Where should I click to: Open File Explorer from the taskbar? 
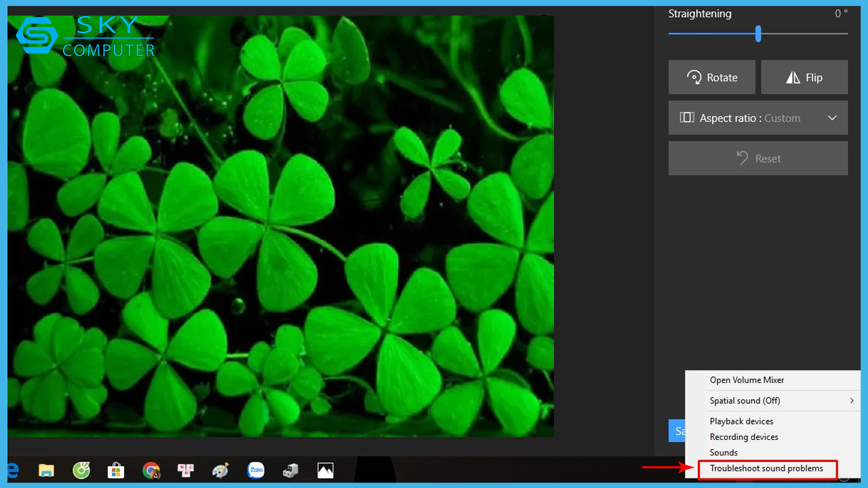point(46,470)
